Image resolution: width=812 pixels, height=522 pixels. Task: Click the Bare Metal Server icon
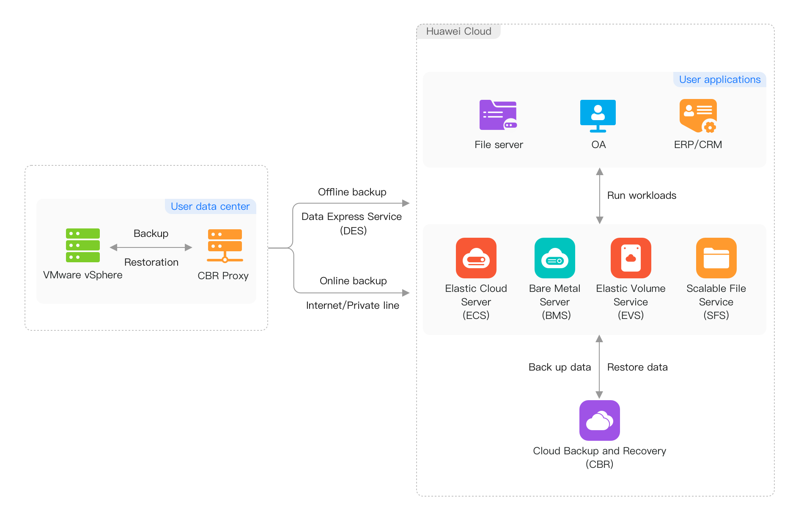(x=554, y=258)
